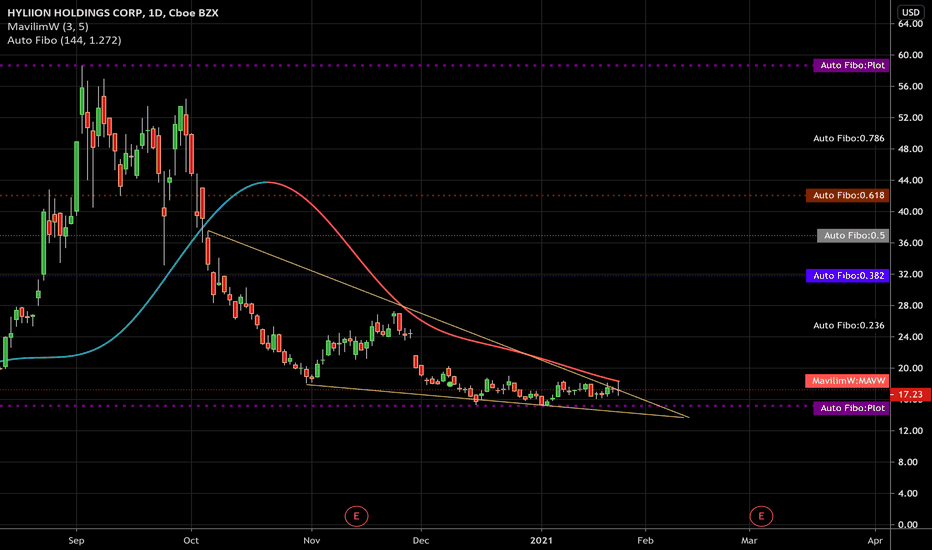Click the Sep date axis label

point(76,540)
